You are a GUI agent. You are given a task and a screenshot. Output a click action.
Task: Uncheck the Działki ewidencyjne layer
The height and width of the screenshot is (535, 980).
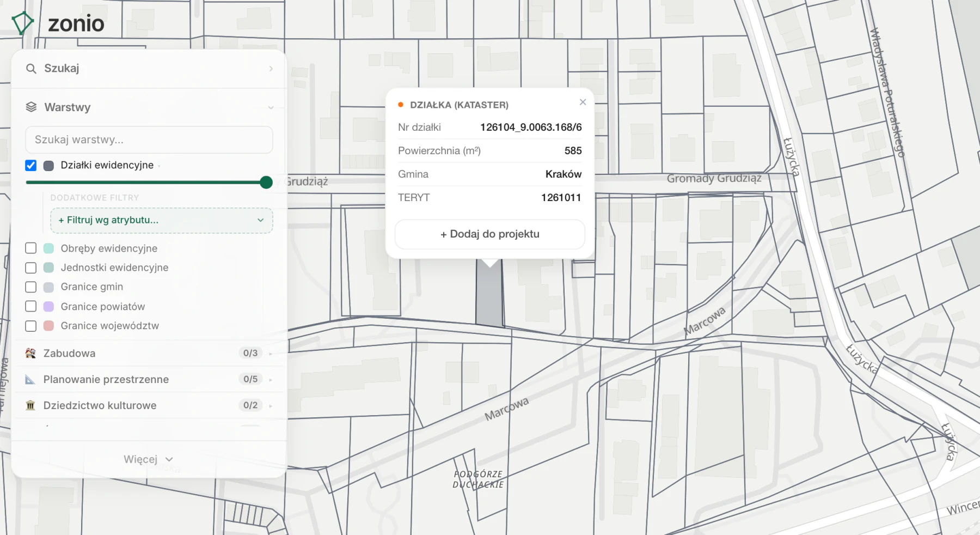[31, 166]
